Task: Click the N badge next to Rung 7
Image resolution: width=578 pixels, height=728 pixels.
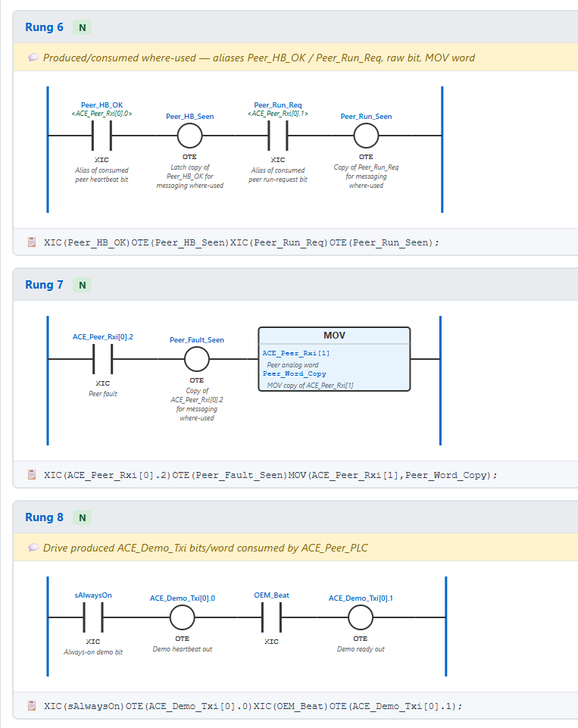Action: 82,285
